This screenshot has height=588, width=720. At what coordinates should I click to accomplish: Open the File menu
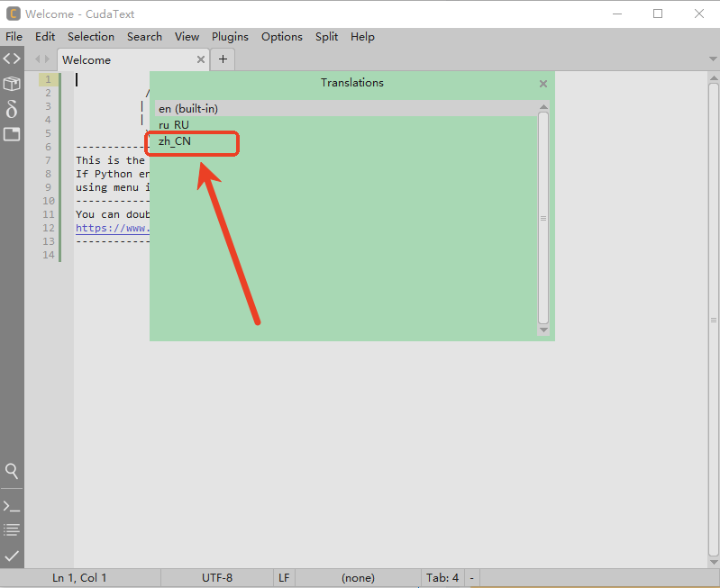coord(14,37)
